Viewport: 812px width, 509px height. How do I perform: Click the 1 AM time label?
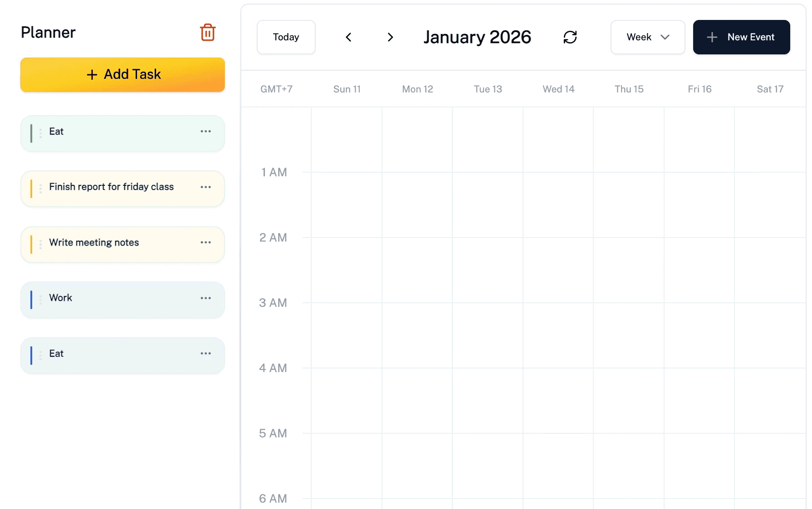(x=274, y=172)
